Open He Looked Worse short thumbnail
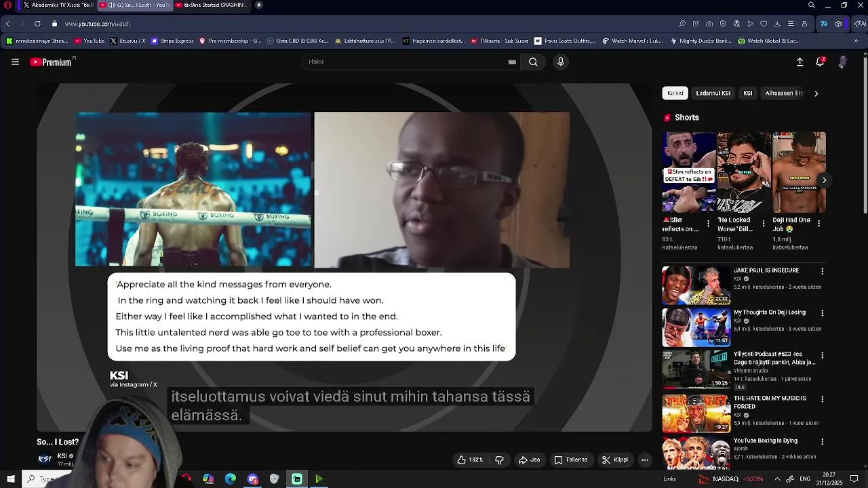Screen dimensions: 868x488 [x=743, y=172]
